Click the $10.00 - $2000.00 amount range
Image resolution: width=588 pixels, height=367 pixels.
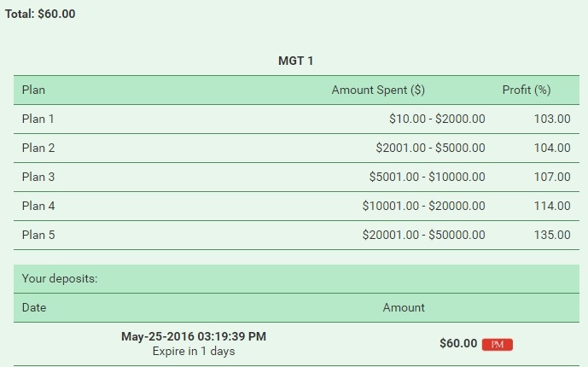(436, 119)
